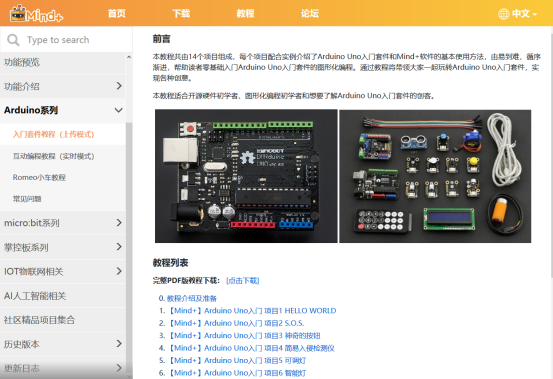This screenshot has height=379, width=553.
Task: Expand the IOT物联网相关 chevron
Action: [119, 271]
